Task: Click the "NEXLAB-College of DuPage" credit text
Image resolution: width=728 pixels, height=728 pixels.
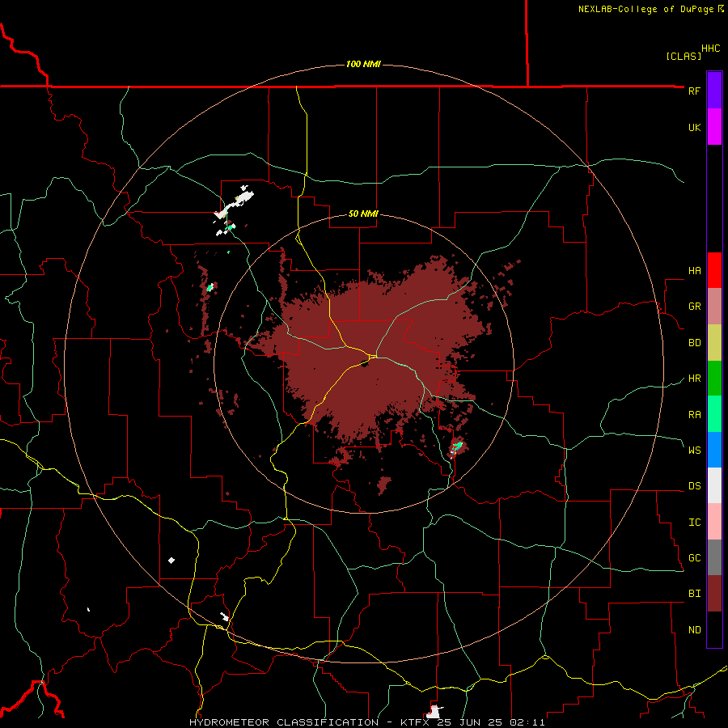Action: (x=647, y=9)
